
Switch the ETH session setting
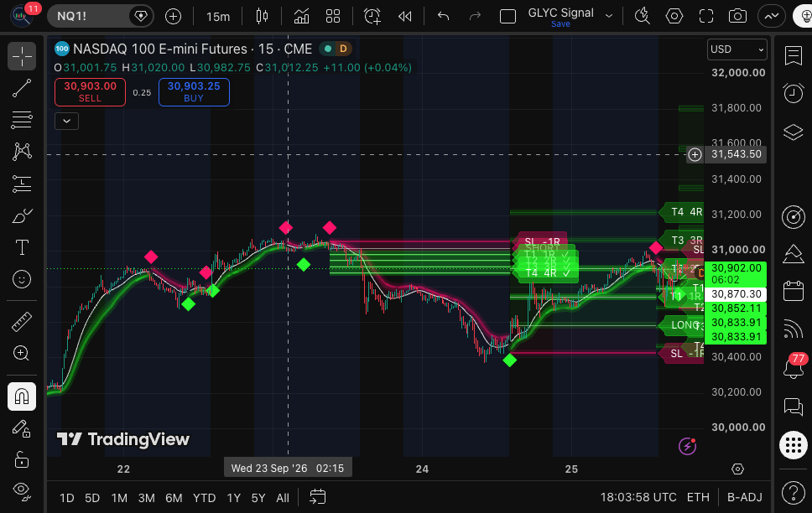pyautogui.click(x=698, y=497)
